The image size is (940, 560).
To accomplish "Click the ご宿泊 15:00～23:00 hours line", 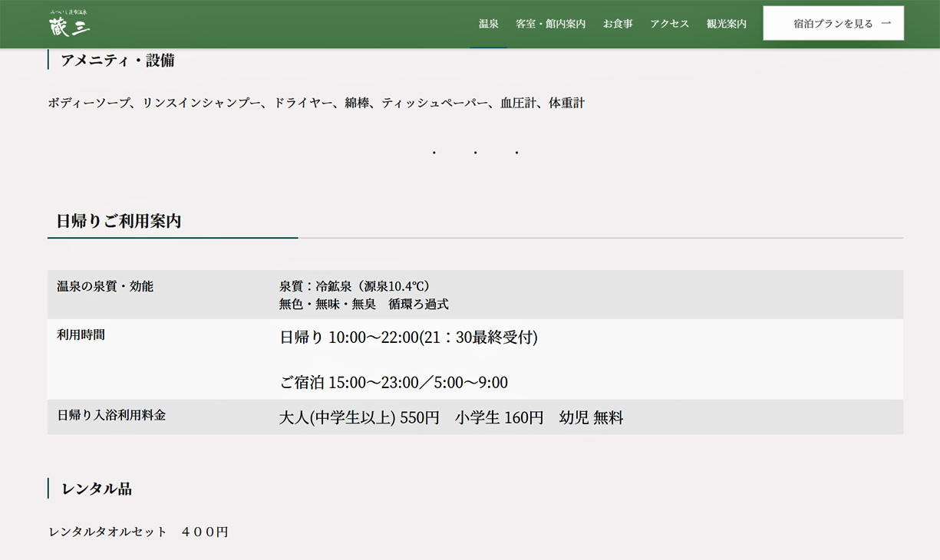I will pyautogui.click(x=393, y=383).
